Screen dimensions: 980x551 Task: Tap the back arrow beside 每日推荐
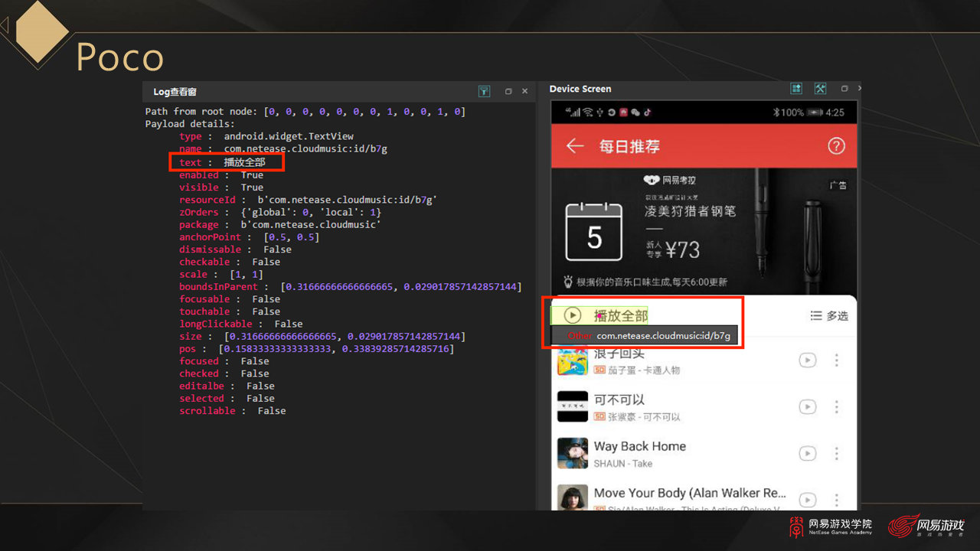(574, 146)
